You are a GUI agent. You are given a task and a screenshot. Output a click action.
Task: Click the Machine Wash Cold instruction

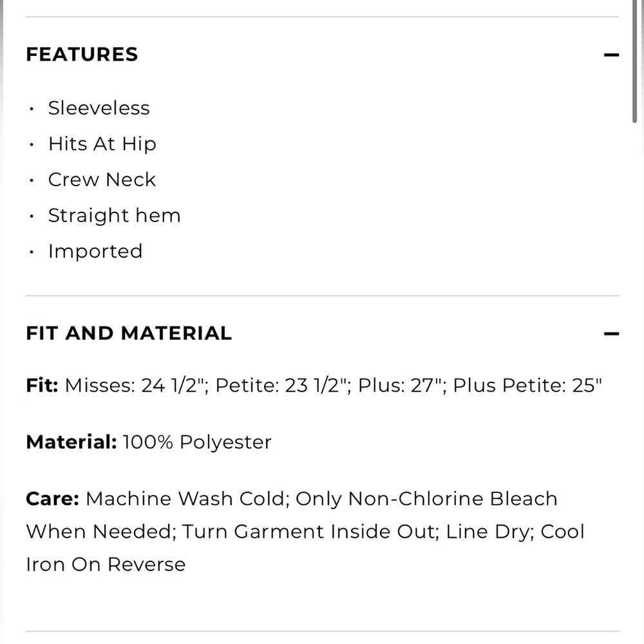click(185, 499)
